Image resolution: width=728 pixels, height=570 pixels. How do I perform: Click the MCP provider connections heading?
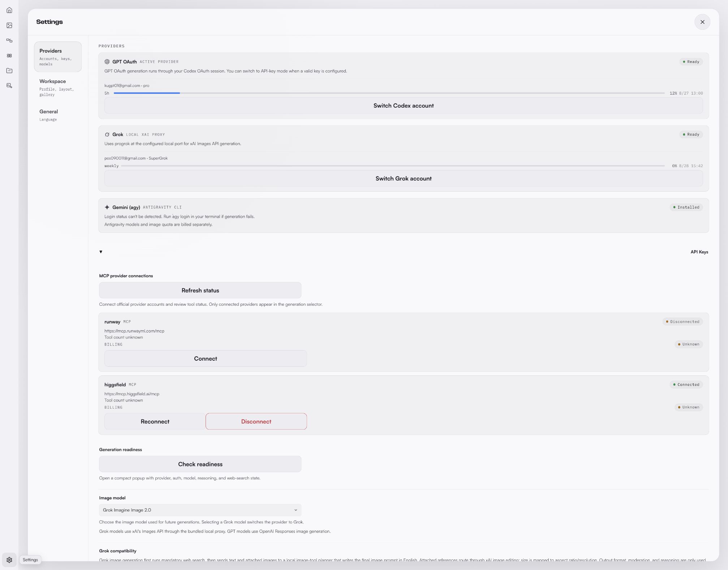point(126,276)
